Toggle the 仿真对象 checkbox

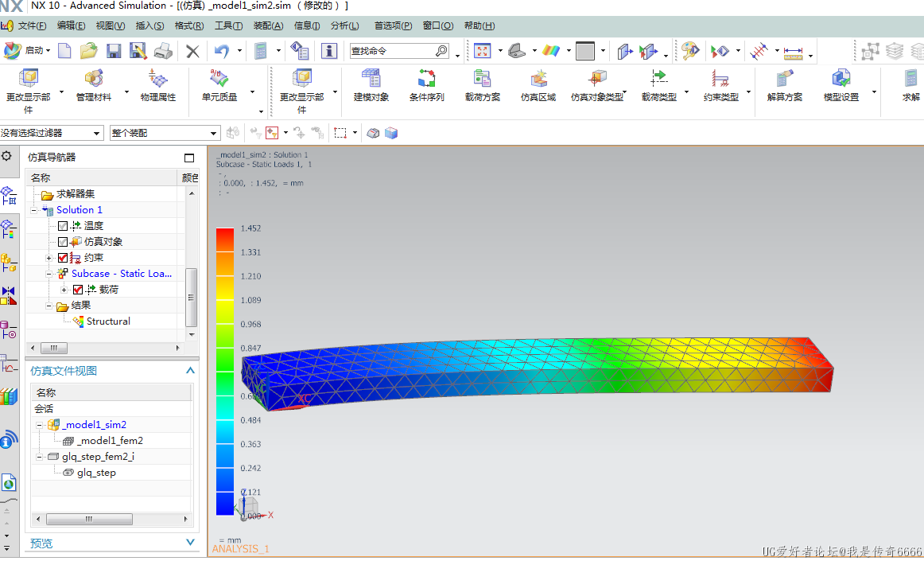(x=63, y=242)
